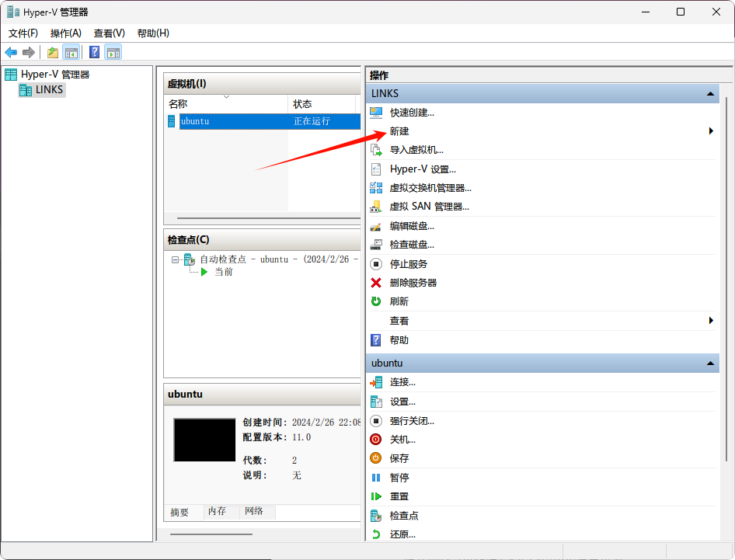The width and height of the screenshot is (735, 560).
Task: Click the ubuntu icon in the VM list
Action: click(171, 121)
